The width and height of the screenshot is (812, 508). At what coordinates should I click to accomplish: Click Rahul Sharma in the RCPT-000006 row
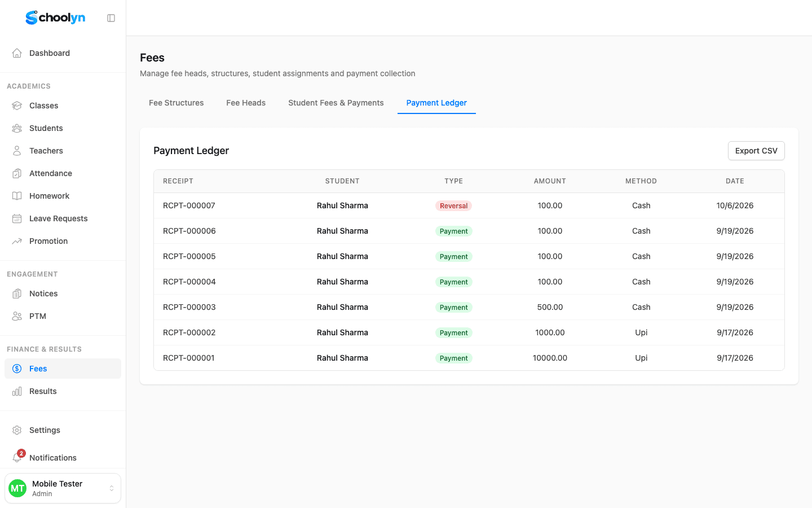pyautogui.click(x=342, y=231)
